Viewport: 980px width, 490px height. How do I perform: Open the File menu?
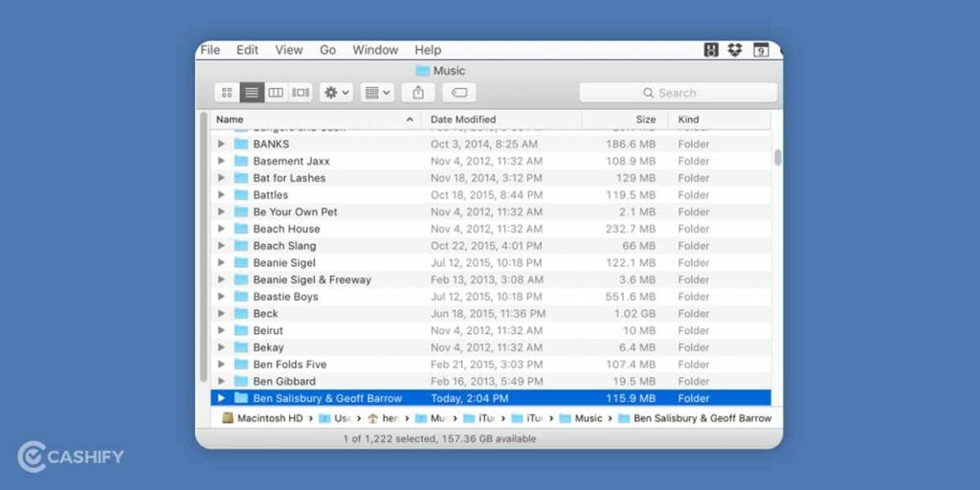pos(210,50)
